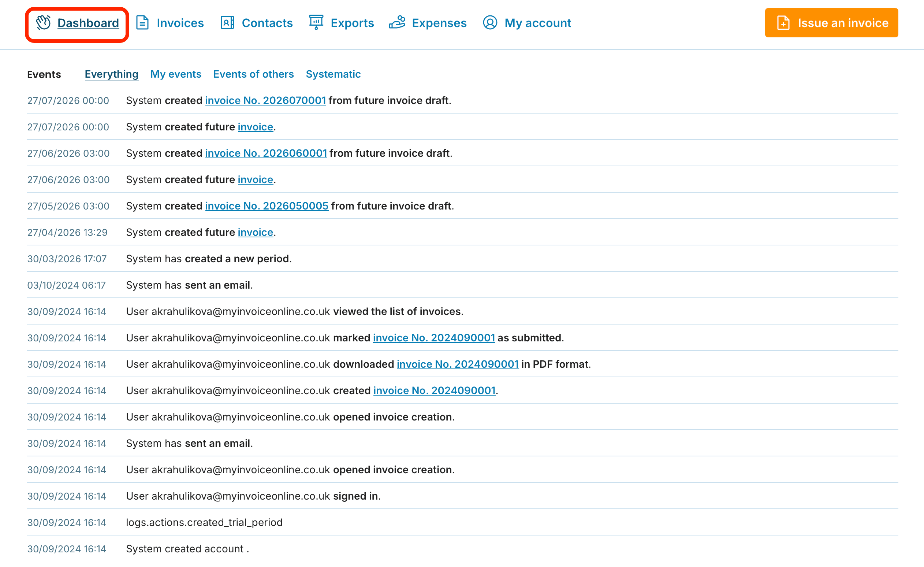Click the Contacts address book icon
The image size is (924, 567).
[x=227, y=23]
